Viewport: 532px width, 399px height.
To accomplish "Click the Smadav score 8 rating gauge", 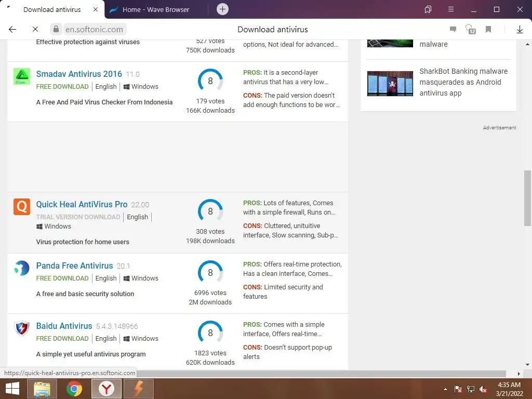I will tap(210, 81).
